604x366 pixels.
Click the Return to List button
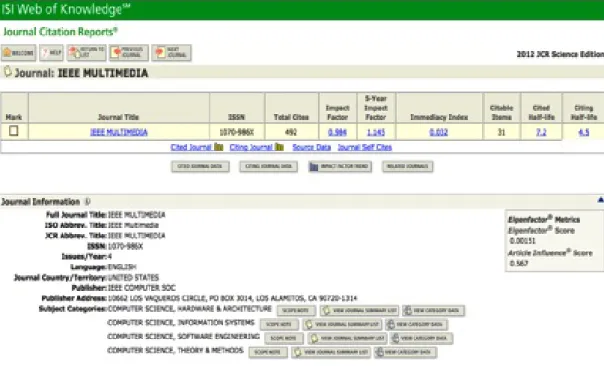click(86, 53)
